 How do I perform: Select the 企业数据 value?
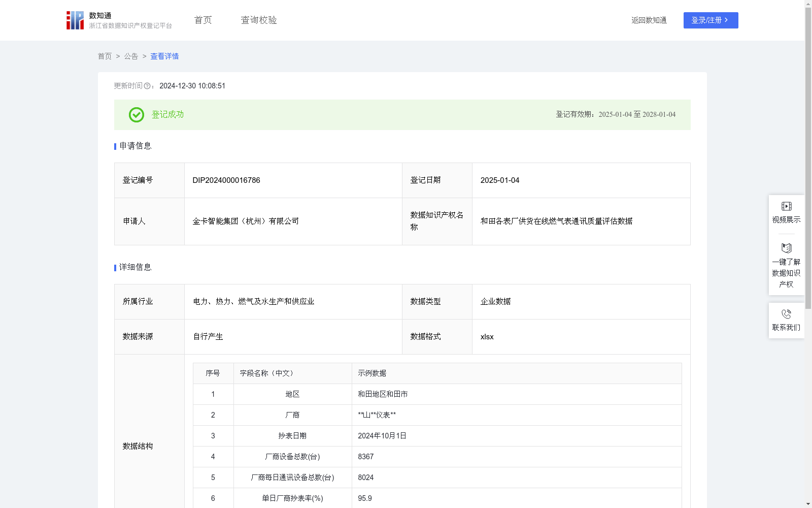(495, 302)
